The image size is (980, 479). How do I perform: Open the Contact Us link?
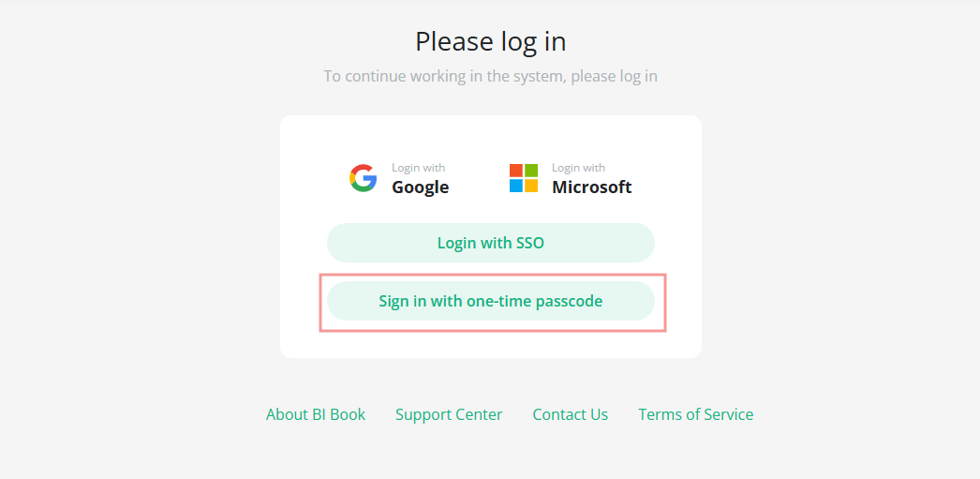pyautogui.click(x=570, y=414)
